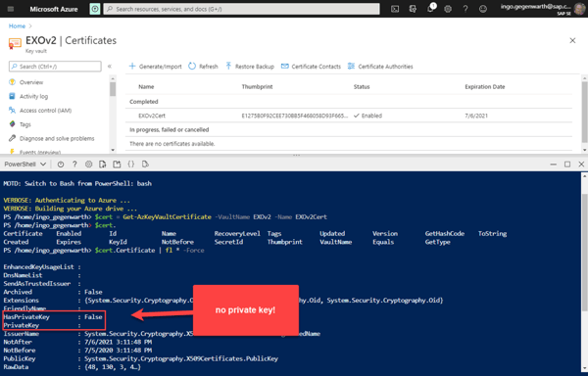Open Overview in the side menu
The height and width of the screenshot is (376, 588).
click(31, 82)
